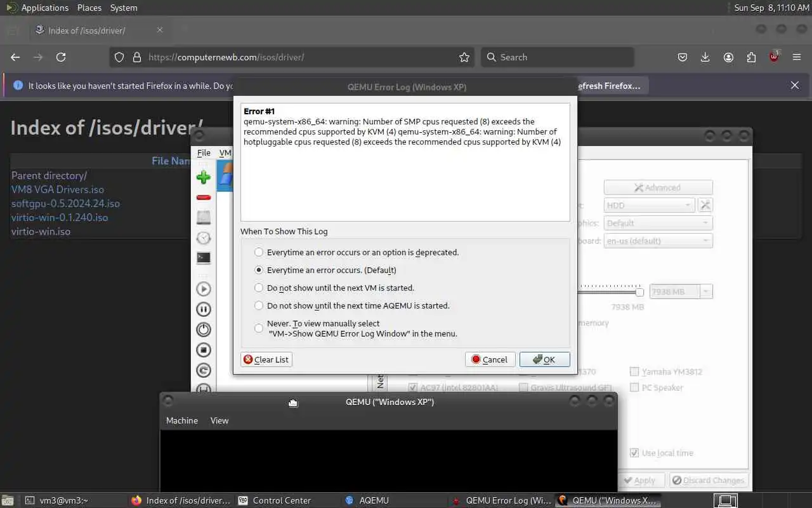Image resolution: width=812 pixels, height=508 pixels.
Task: Open the en-us (default) keyboard dropdown
Action: [x=658, y=241]
